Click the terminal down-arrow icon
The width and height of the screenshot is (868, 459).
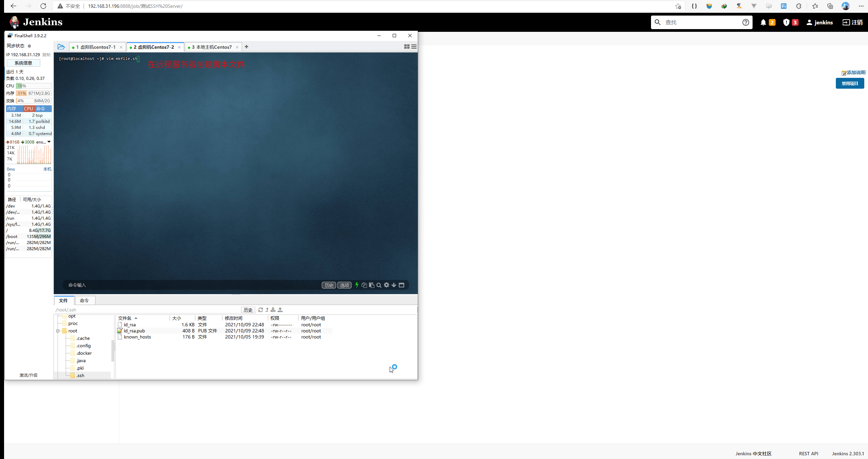pos(394,285)
